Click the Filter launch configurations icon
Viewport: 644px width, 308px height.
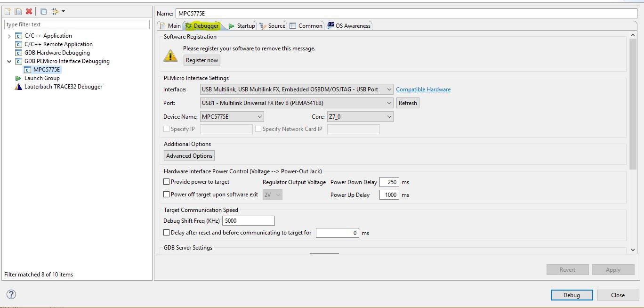point(55,11)
